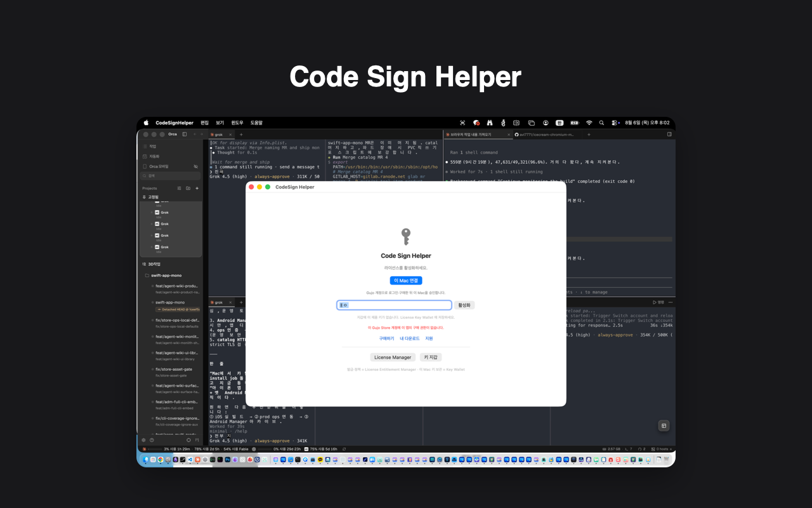Select swift-app-mono Detached HEAD worktree
This screenshot has width=812, height=508.
click(x=174, y=305)
